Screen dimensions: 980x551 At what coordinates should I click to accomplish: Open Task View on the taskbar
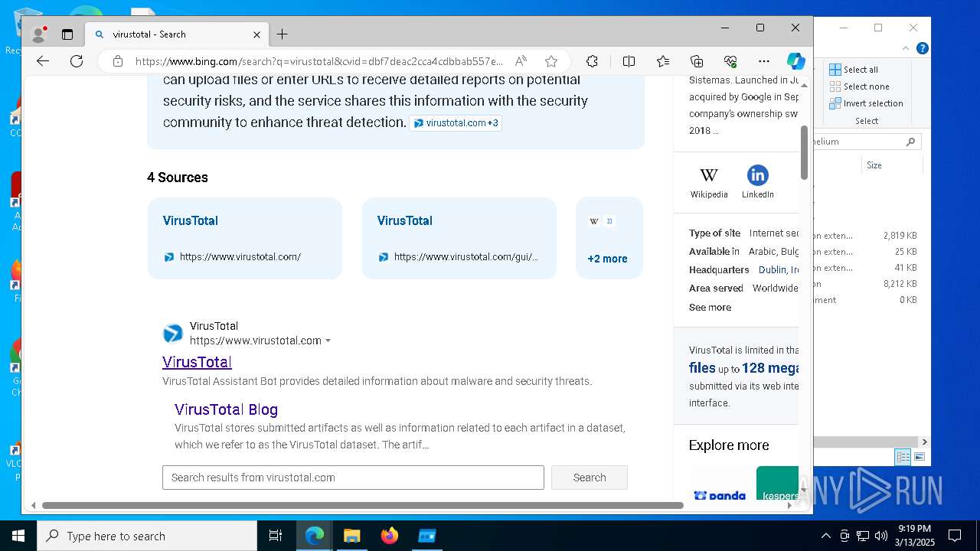[x=276, y=536]
